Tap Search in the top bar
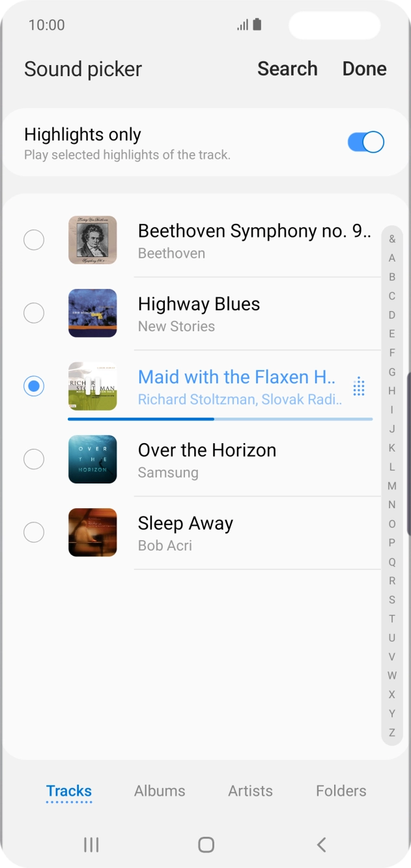 pos(288,69)
